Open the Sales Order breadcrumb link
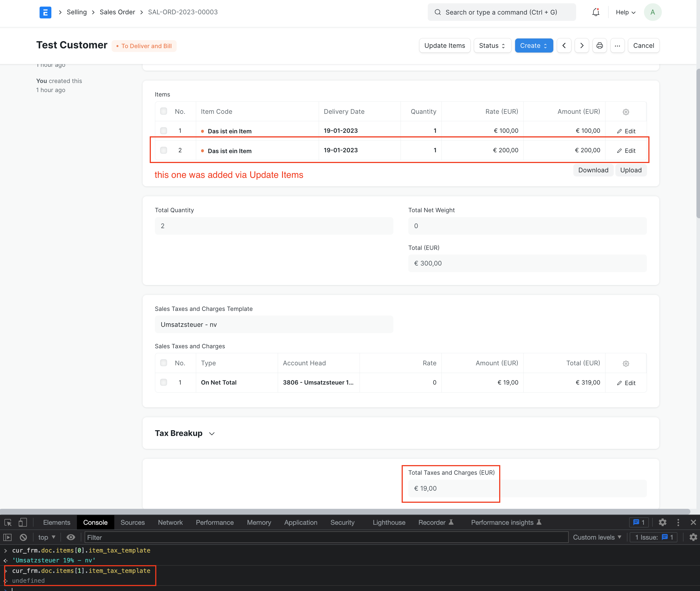This screenshot has height=591, width=700. [117, 12]
